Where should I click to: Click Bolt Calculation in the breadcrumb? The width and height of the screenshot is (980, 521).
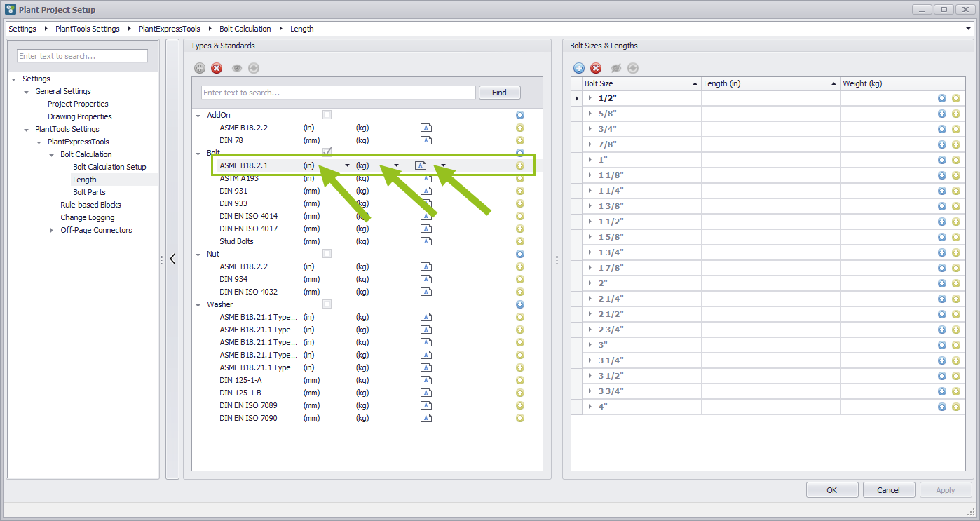coord(245,29)
